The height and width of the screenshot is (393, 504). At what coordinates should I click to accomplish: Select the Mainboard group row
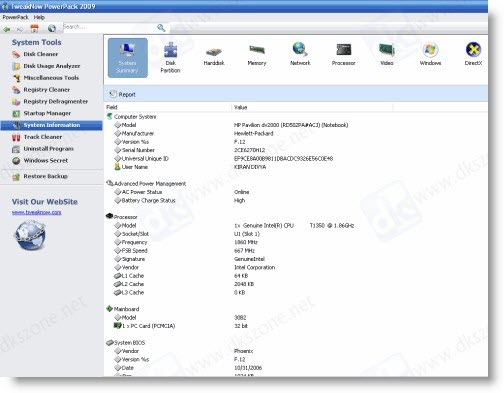tap(296, 309)
